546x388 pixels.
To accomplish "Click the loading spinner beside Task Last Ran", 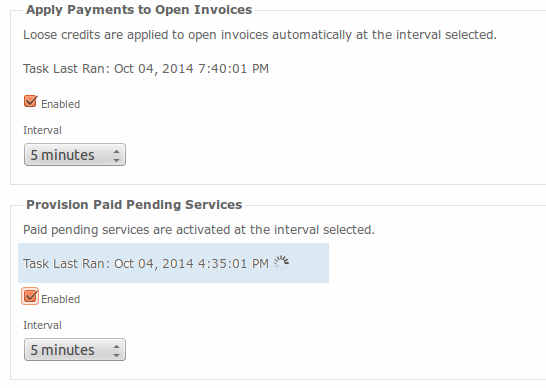I will pos(281,263).
